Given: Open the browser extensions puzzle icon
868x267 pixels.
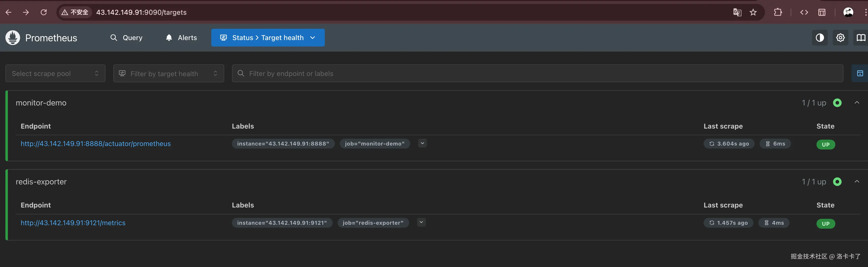Looking at the screenshot, I should (x=778, y=13).
